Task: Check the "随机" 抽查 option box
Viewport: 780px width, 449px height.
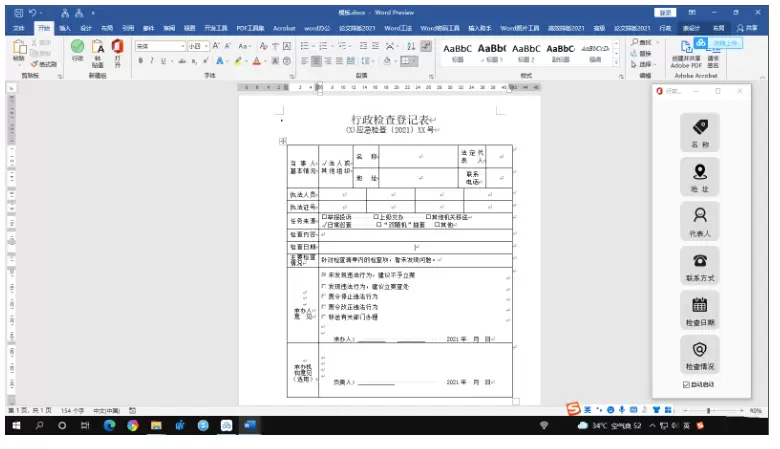Action: tap(379, 225)
